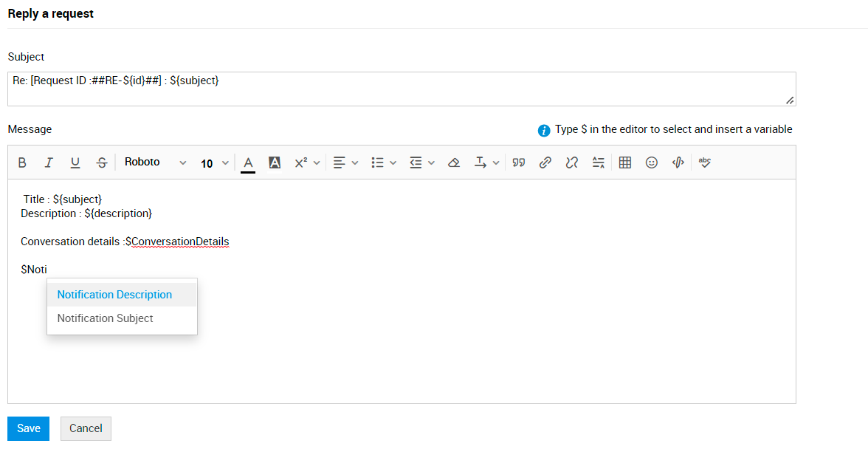Open the HTML source code view
The image size is (868, 469).
[x=678, y=162]
